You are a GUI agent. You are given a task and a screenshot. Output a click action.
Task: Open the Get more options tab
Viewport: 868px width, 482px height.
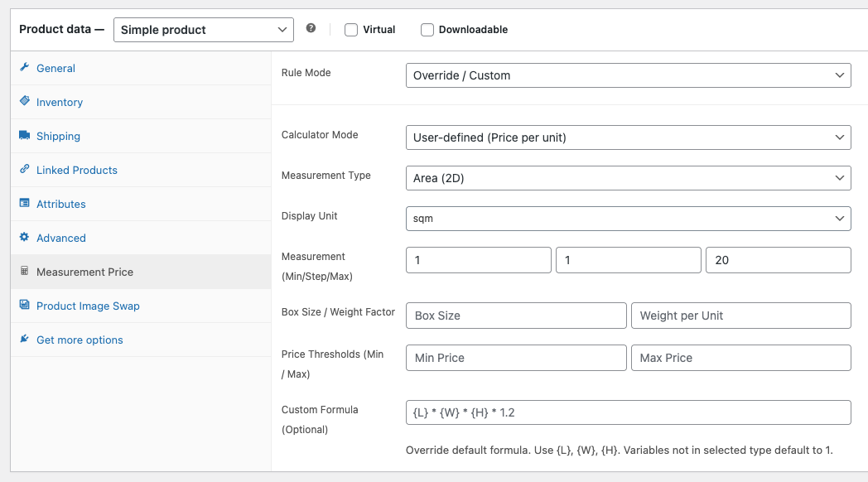[x=80, y=340]
